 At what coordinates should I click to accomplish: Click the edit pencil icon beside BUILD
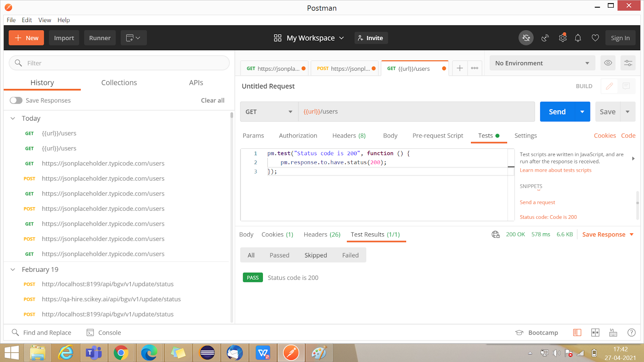pos(609,86)
